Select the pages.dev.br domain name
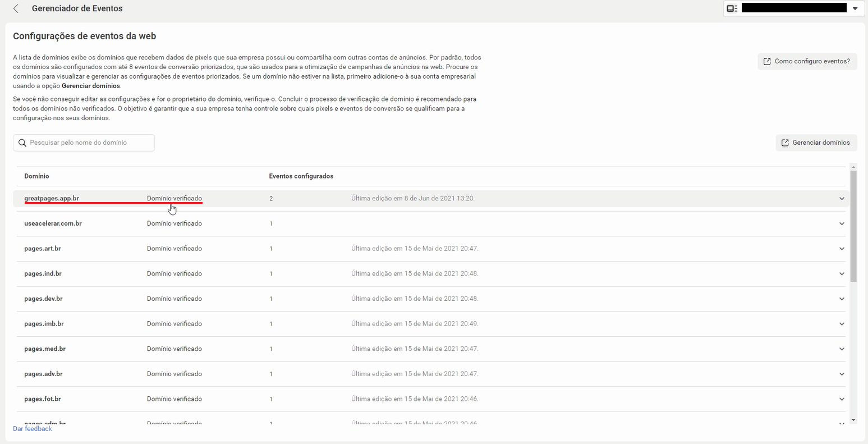The width and height of the screenshot is (868, 444). point(43,299)
